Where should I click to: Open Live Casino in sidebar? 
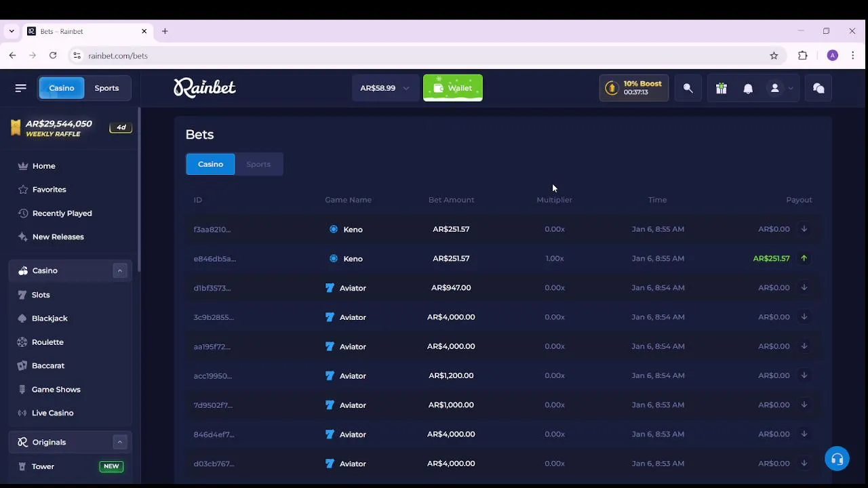pyautogui.click(x=53, y=413)
